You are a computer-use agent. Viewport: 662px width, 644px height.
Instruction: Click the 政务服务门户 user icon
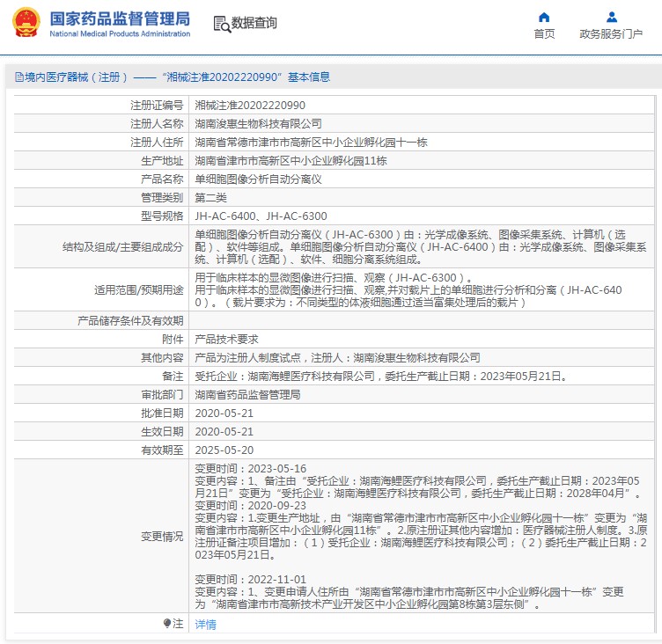pyautogui.click(x=611, y=17)
